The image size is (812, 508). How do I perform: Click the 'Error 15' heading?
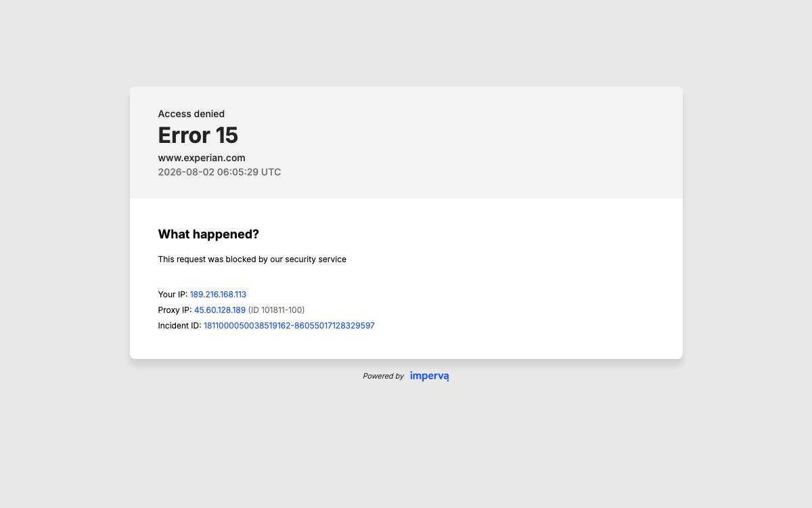tap(198, 135)
